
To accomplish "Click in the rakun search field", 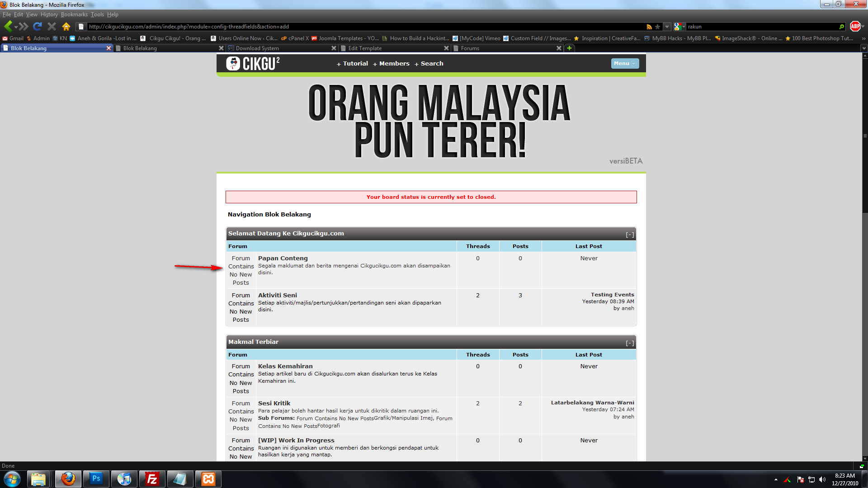I will [759, 27].
